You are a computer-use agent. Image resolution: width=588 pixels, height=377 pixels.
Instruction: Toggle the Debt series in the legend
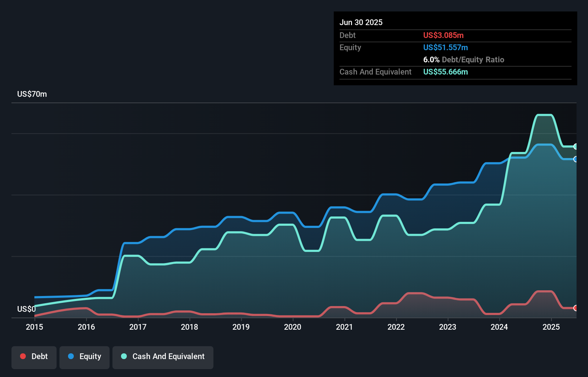pos(34,357)
